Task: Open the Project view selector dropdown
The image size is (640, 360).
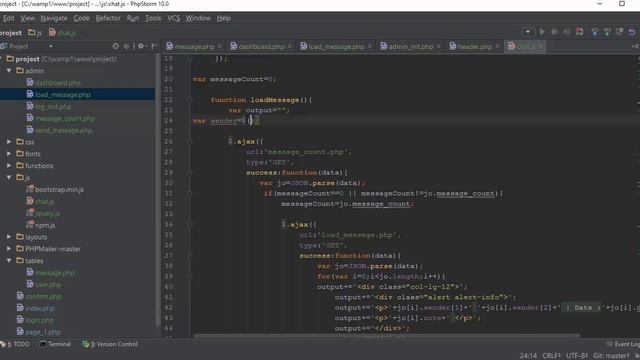Action: [51, 47]
